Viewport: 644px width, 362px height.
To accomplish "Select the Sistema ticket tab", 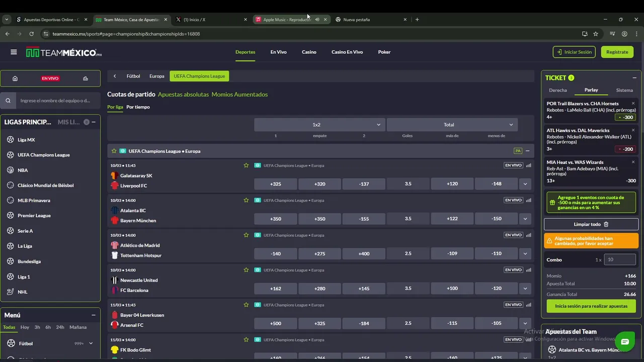I will tap(624, 90).
